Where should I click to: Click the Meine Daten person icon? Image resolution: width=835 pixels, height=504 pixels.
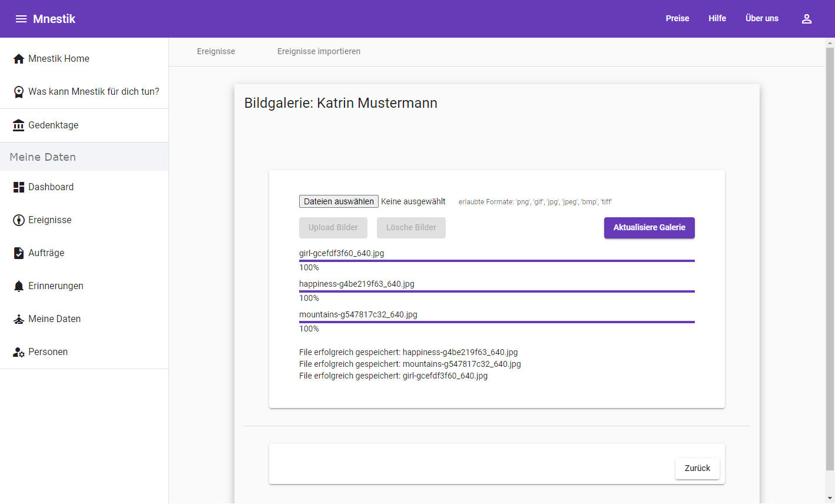coord(19,319)
